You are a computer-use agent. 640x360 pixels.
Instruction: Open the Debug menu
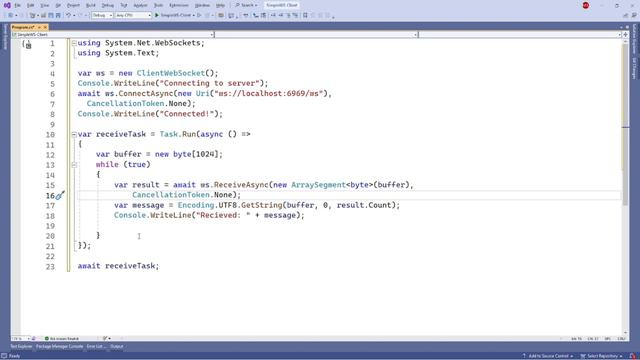[x=108, y=5]
